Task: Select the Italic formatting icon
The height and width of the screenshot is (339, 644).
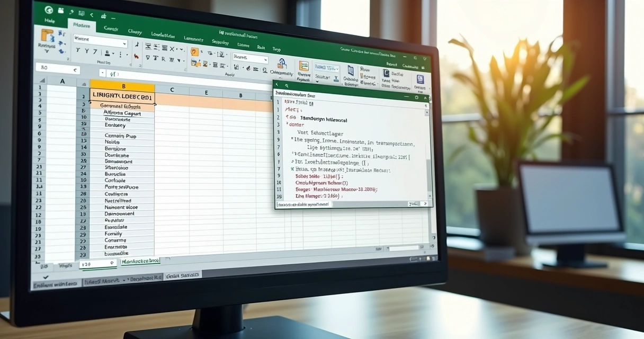Action: (x=87, y=51)
